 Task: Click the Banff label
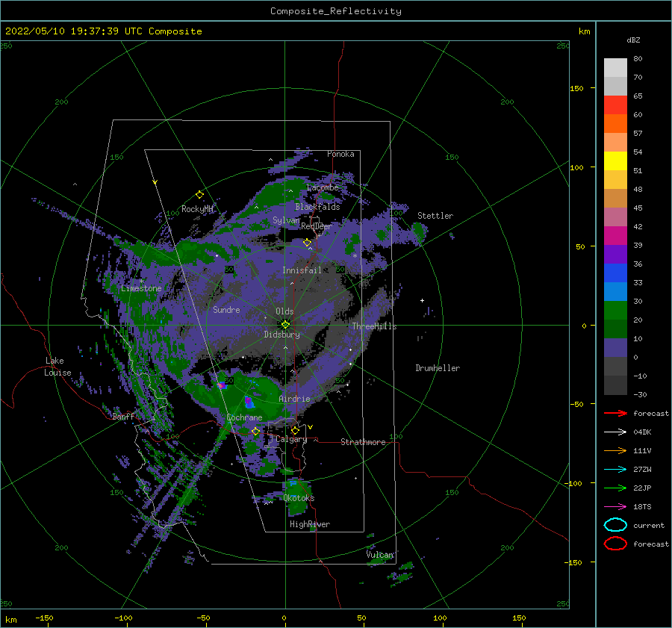pyautogui.click(x=123, y=416)
